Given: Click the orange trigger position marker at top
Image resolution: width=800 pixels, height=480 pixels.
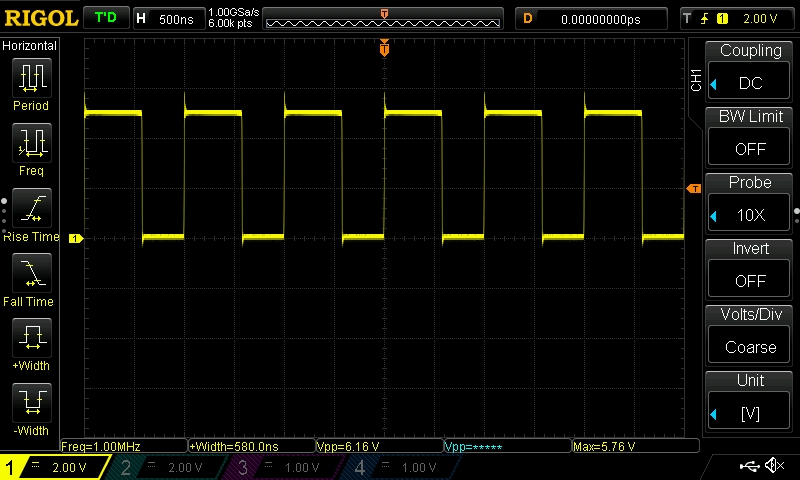Looking at the screenshot, I should coord(384,48).
